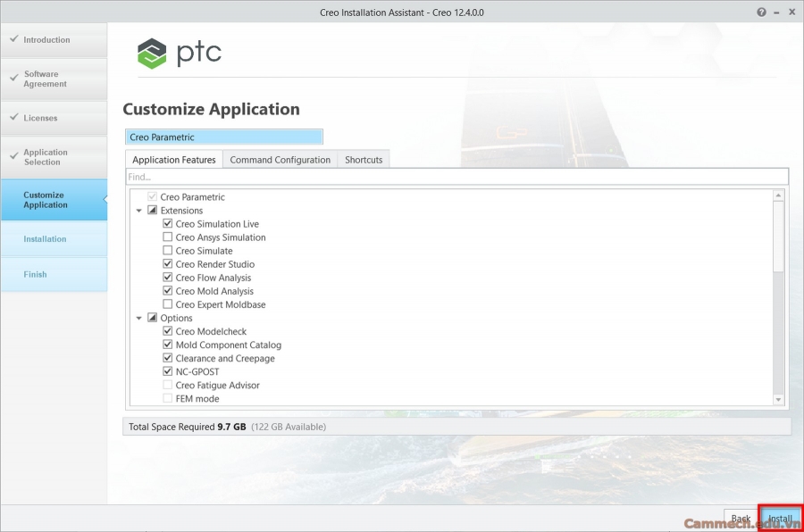
Task: Switch to Command Configuration tab
Action: pos(280,159)
